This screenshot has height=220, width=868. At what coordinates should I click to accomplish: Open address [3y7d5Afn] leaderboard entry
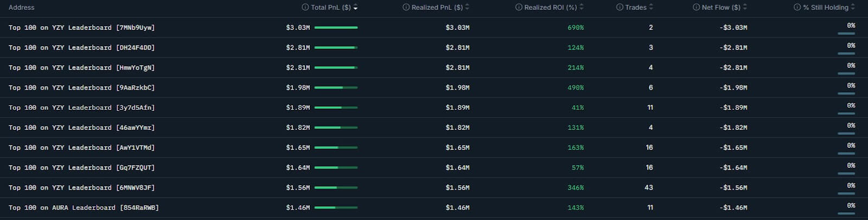click(81, 108)
